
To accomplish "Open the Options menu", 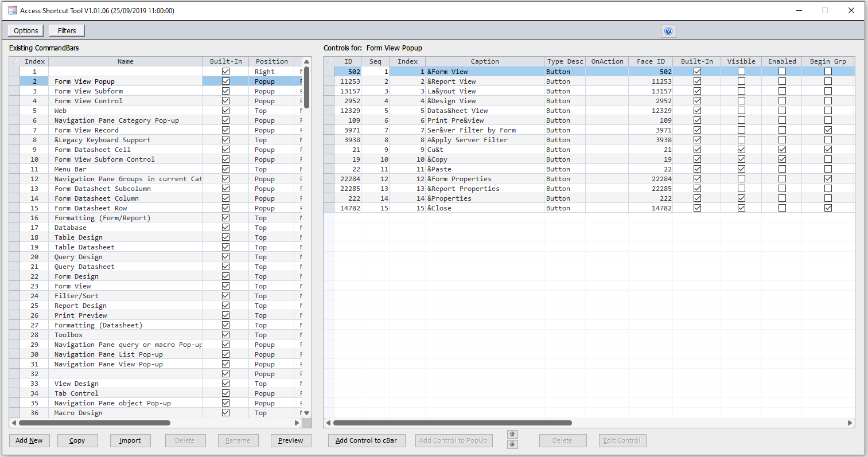I will (x=26, y=31).
